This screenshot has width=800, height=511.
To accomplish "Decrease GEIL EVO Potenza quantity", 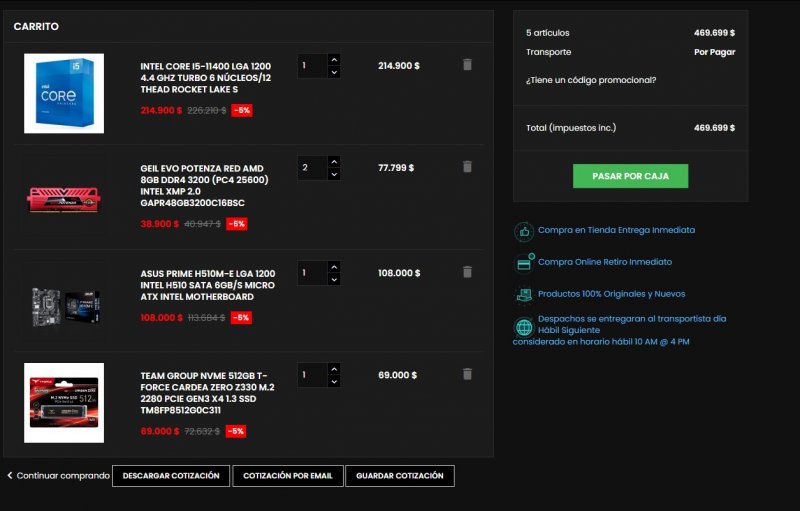I will [x=334, y=174].
